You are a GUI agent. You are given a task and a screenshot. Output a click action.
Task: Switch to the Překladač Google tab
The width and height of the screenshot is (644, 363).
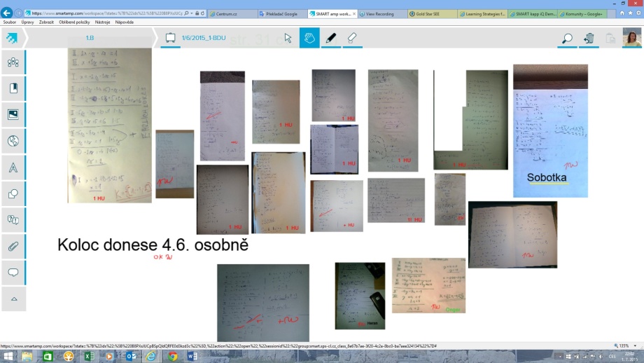point(282,13)
